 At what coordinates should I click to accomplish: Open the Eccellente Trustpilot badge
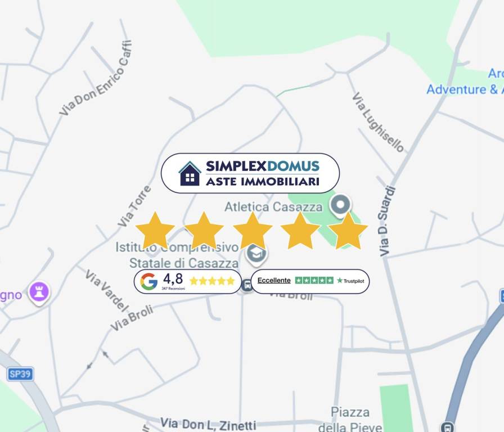pyautogui.click(x=310, y=282)
